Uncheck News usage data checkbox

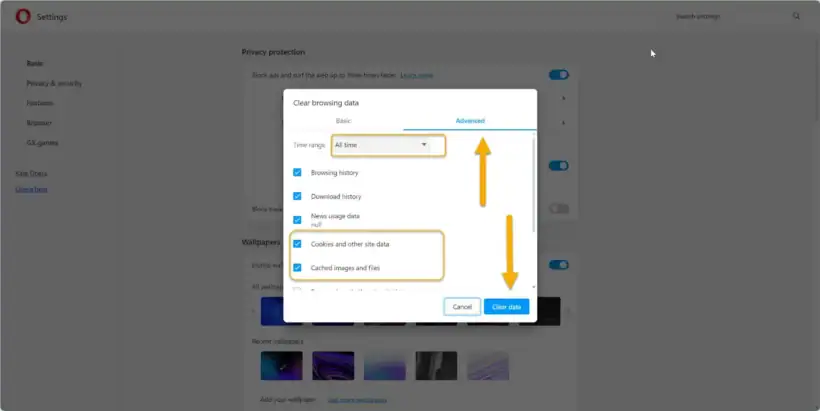pos(297,220)
